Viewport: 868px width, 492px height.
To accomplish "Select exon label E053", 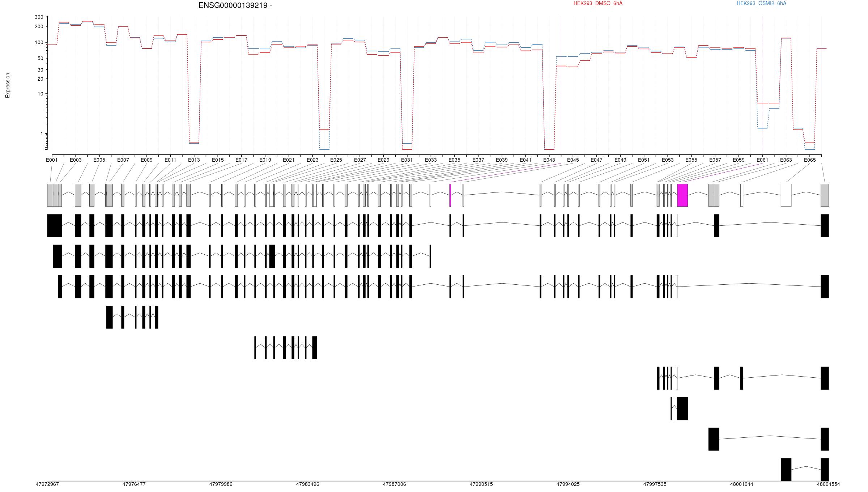I will tap(668, 160).
